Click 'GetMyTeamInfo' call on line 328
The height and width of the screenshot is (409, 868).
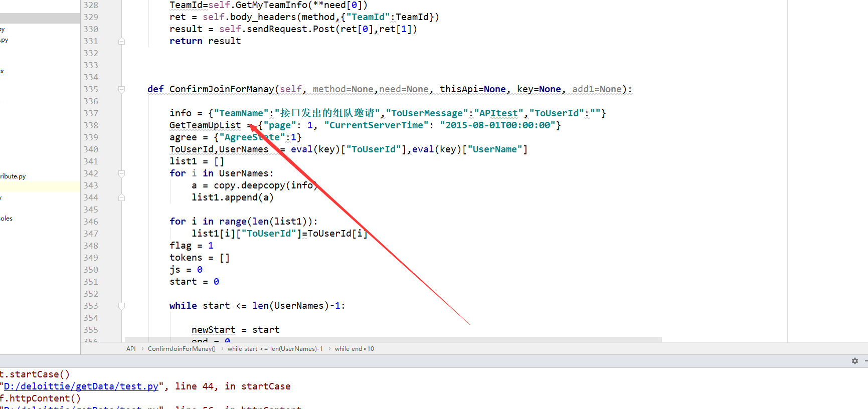tap(271, 5)
